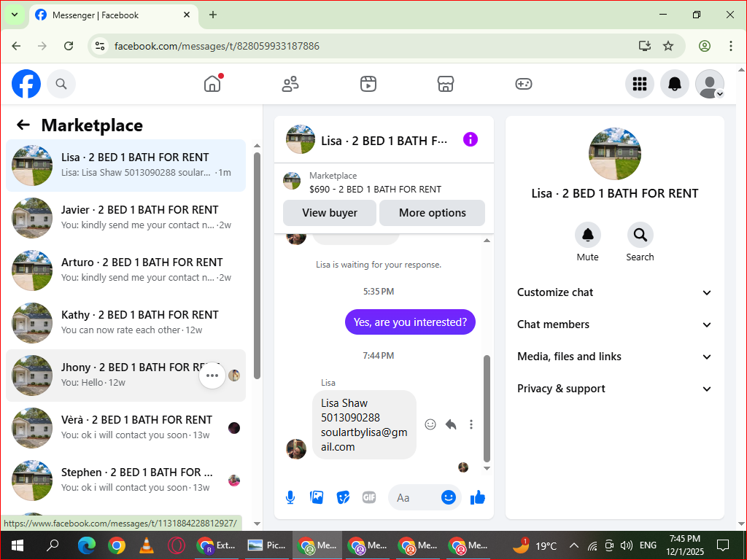Open the emoji picker smiley in message box
The height and width of the screenshot is (560, 747).
click(x=449, y=497)
